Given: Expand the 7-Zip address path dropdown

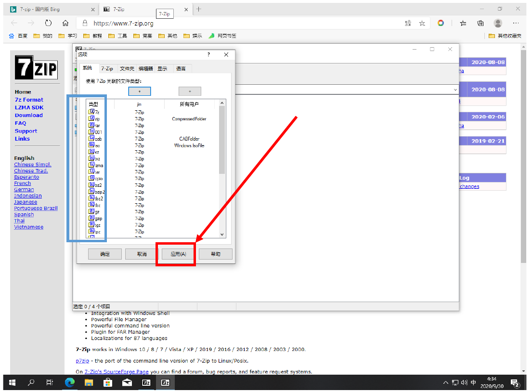Looking at the screenshot, I should (x=455, y=90).
